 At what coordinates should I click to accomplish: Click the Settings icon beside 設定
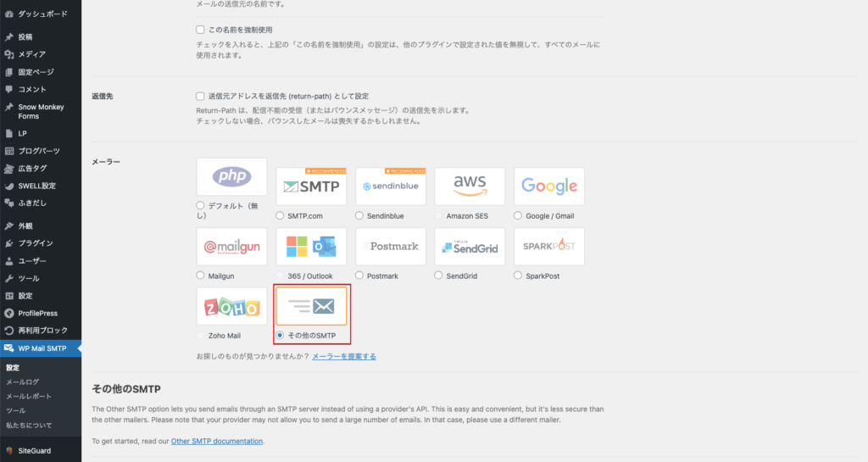coord(8,296)
